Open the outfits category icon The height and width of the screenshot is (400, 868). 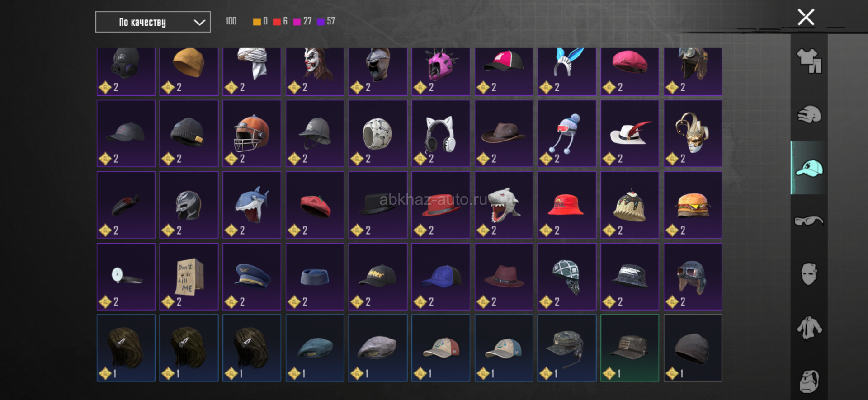coord(809,61)
